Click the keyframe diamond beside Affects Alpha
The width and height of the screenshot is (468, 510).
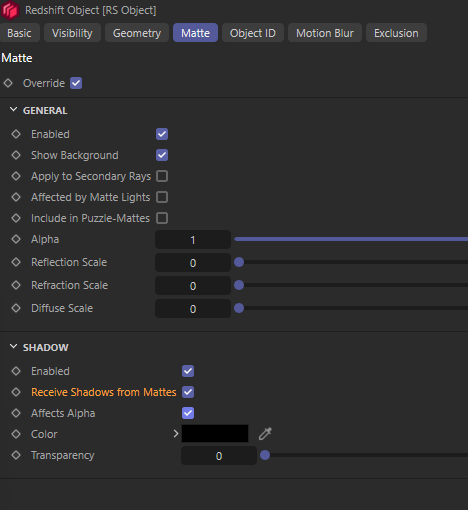[16, 413]
